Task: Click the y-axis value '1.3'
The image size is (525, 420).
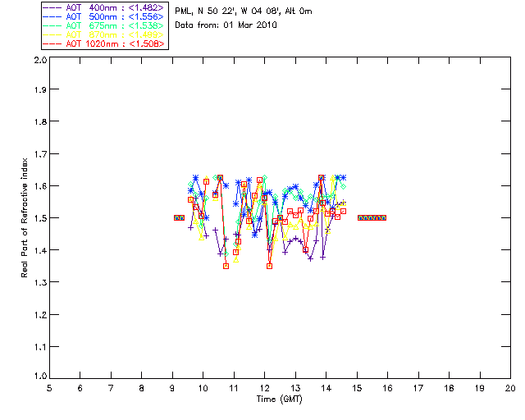Action: click(40, 283)
